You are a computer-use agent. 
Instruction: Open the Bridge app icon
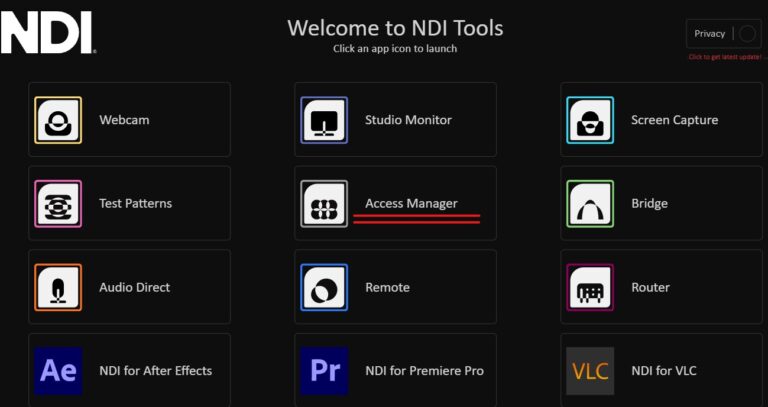coord(590,204)
